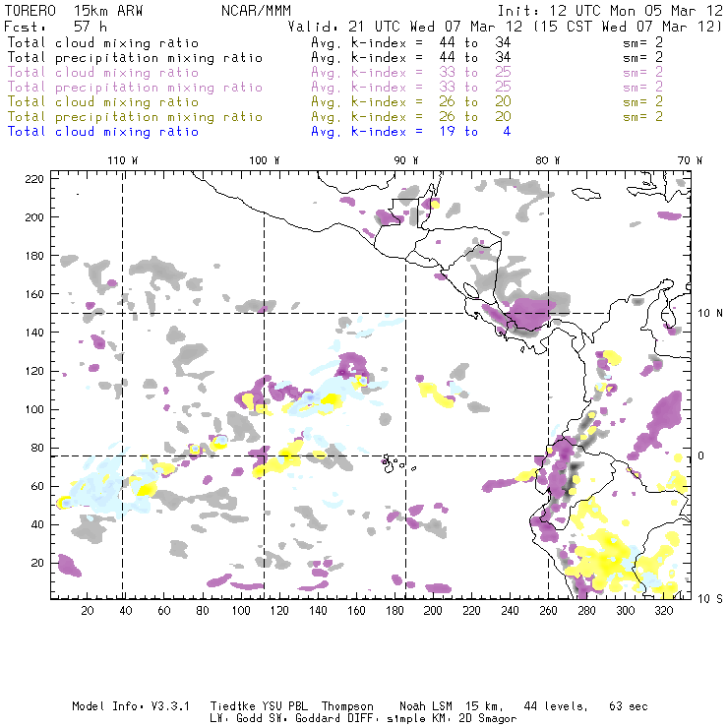Click the "10 S" latitude label
This screenshot has height=728, width=728.
(x=710, y=599)
